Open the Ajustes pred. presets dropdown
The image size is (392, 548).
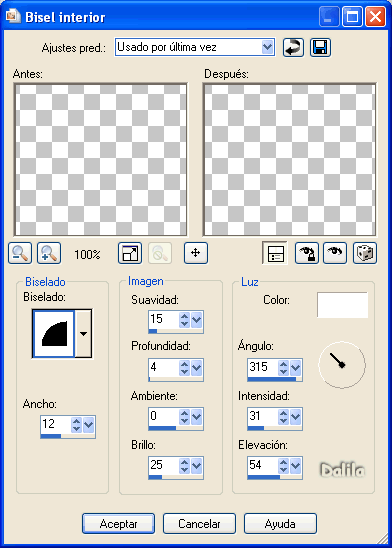tap(268, 47)
